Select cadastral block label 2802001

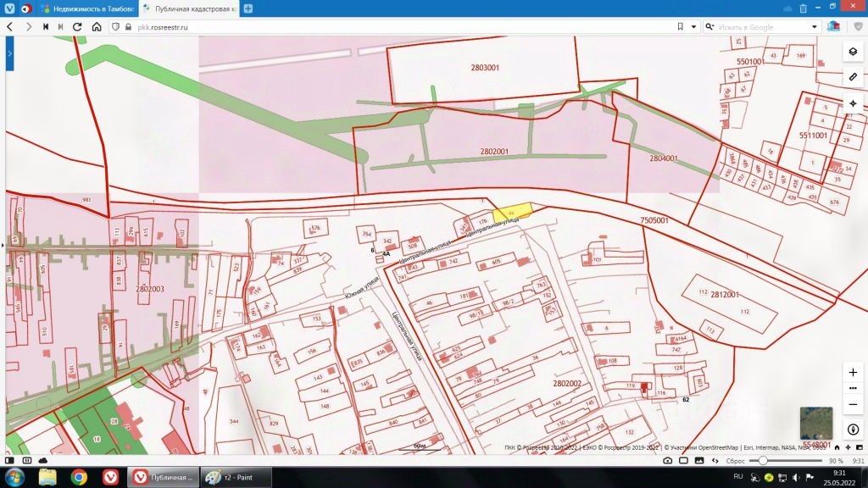[x=494, y=151]
